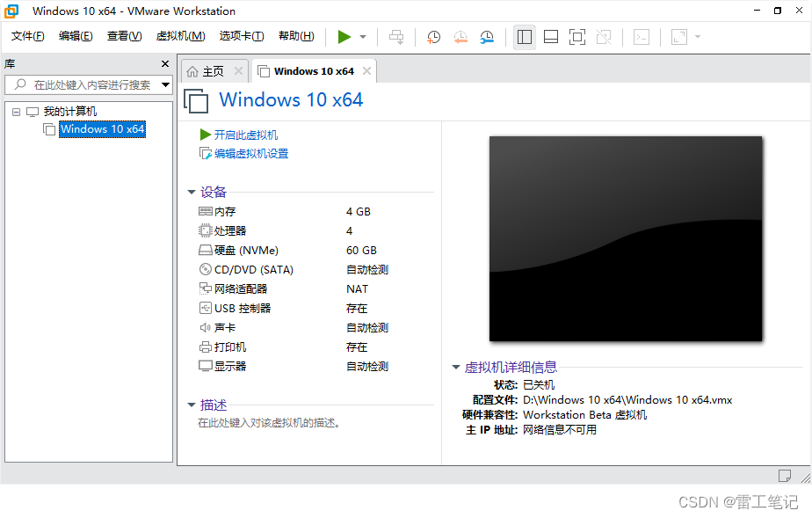Open the library search filter dropdown arrow
Image resolution: width=812 pixels, height=518 pixels.
(166, 85)
